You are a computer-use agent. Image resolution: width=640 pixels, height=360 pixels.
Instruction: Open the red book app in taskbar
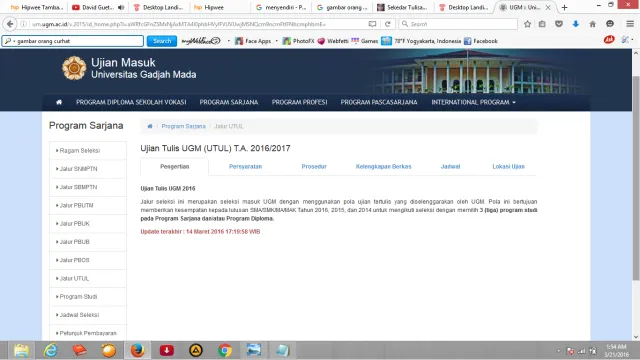(x=79, y=350)
